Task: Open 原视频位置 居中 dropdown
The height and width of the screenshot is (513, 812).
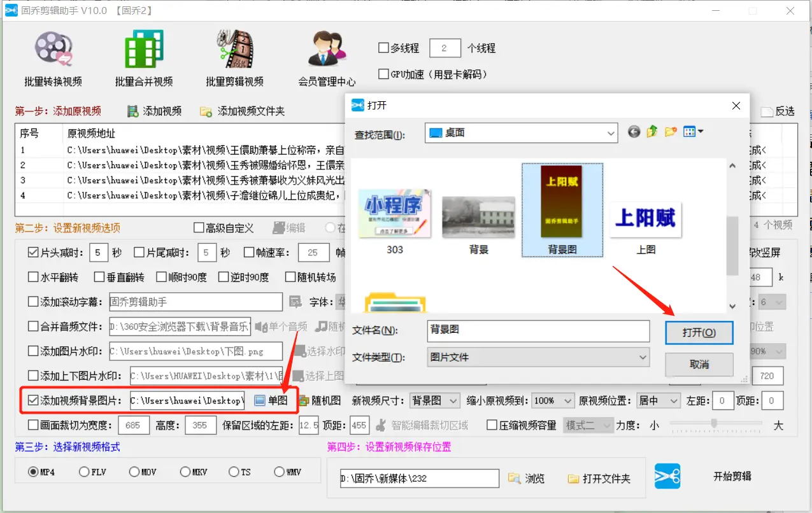Action: 659,401
